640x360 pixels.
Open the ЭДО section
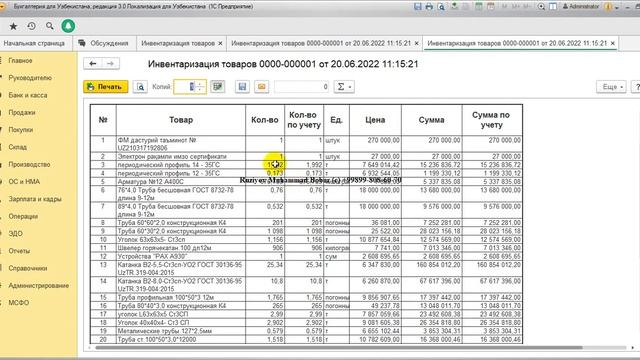point(16,233)
